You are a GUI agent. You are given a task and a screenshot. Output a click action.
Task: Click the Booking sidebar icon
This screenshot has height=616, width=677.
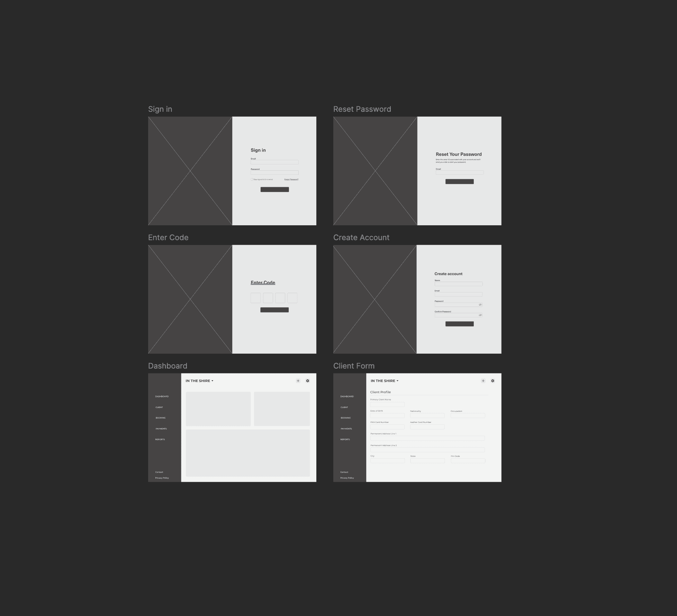(x=160, y=418)
